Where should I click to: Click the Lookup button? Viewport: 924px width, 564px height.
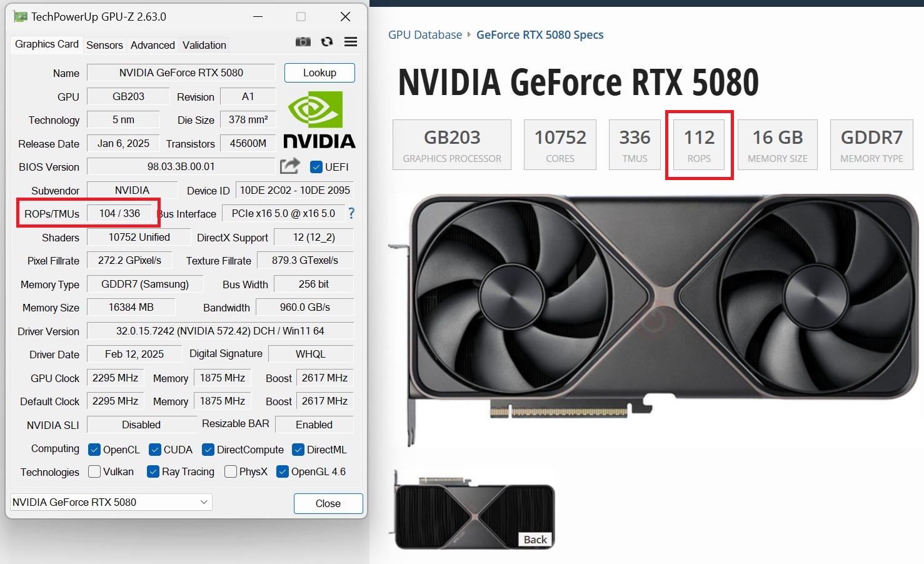coord(319,73)
